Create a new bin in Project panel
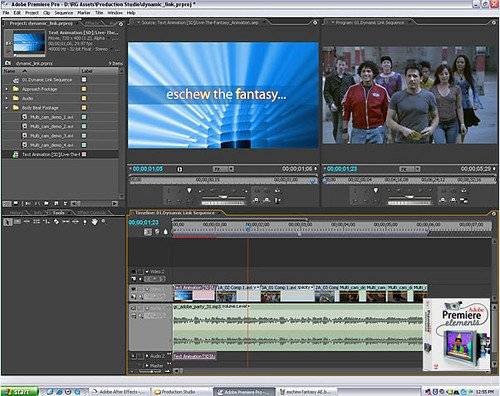Viewport: 500px width, 396px height. 47,203
